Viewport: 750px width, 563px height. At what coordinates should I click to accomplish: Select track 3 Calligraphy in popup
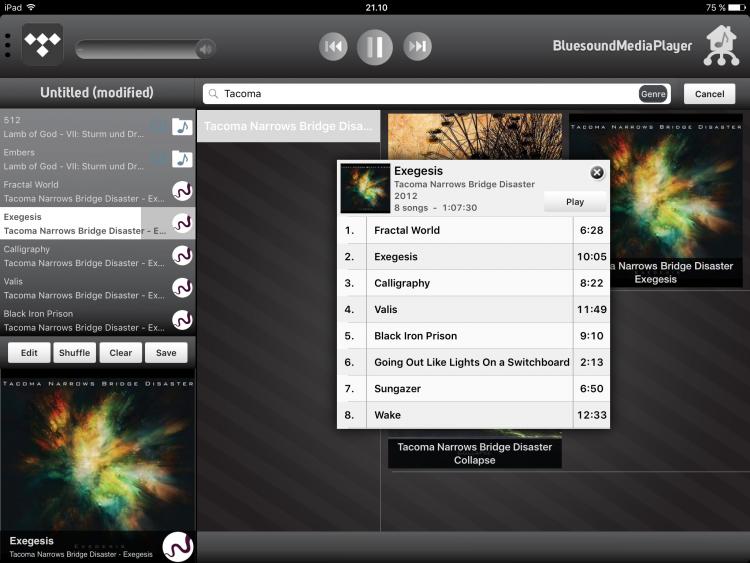pyautogui.click(x=474, y=283)
